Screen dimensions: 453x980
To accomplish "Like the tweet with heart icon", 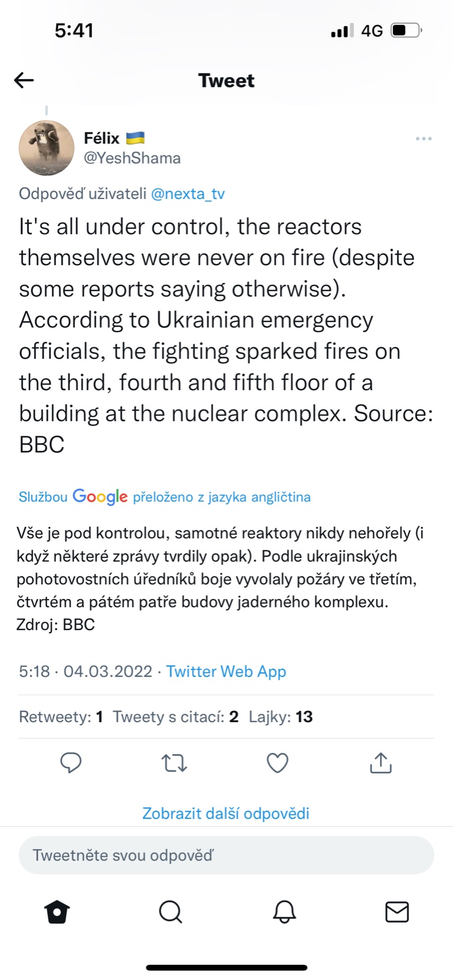I will 278,763.
